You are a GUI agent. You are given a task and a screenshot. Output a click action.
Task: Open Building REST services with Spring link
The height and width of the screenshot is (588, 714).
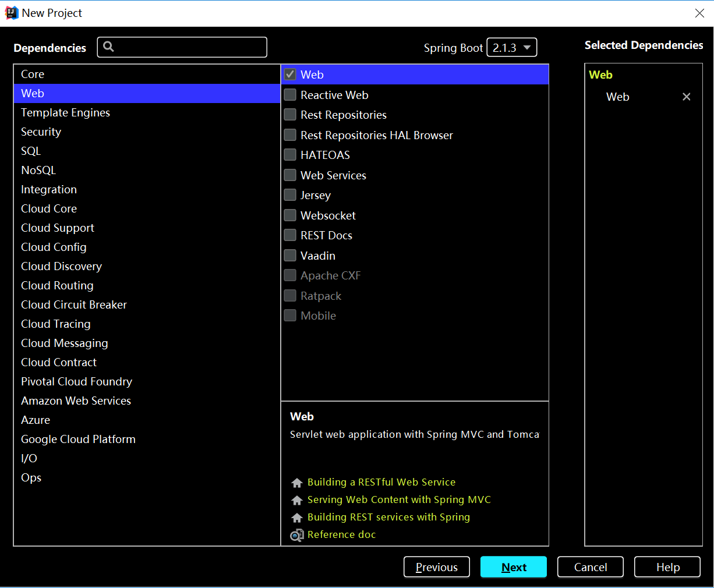(x=388, y=517)
